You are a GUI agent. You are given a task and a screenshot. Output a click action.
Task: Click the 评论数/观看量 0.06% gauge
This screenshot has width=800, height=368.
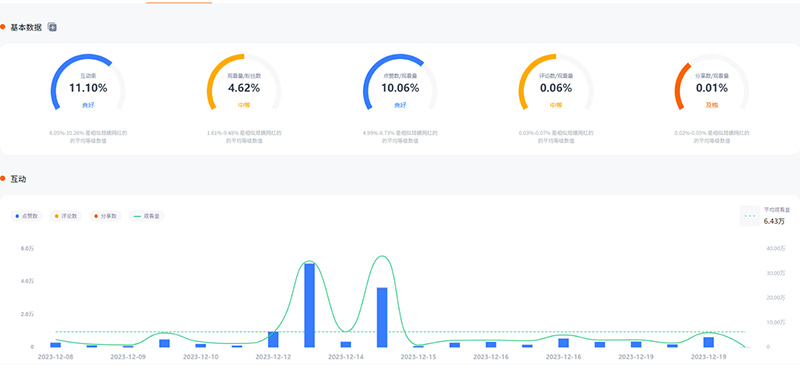tap(556, 82)
